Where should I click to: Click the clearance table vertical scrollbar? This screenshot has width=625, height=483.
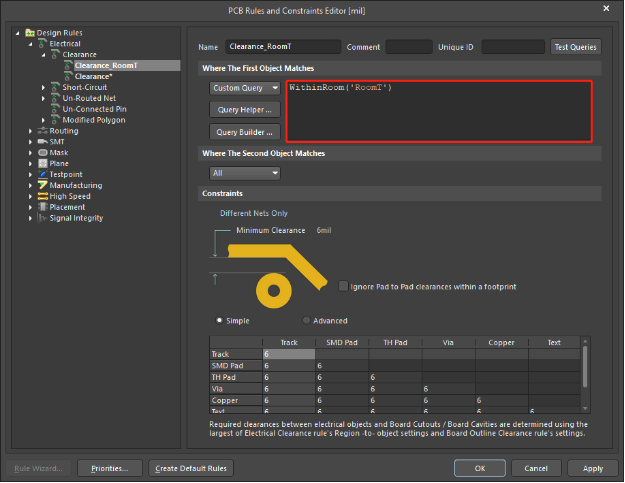pos(585,366)
